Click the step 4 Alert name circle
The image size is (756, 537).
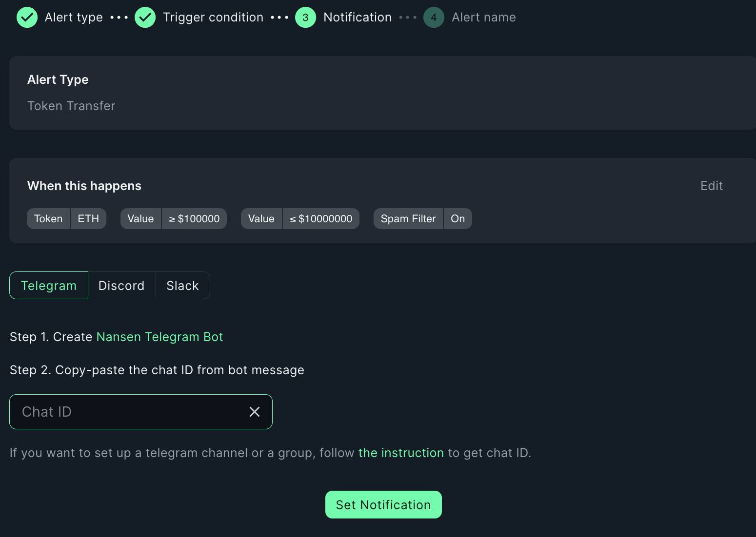(x=434, y=18)
